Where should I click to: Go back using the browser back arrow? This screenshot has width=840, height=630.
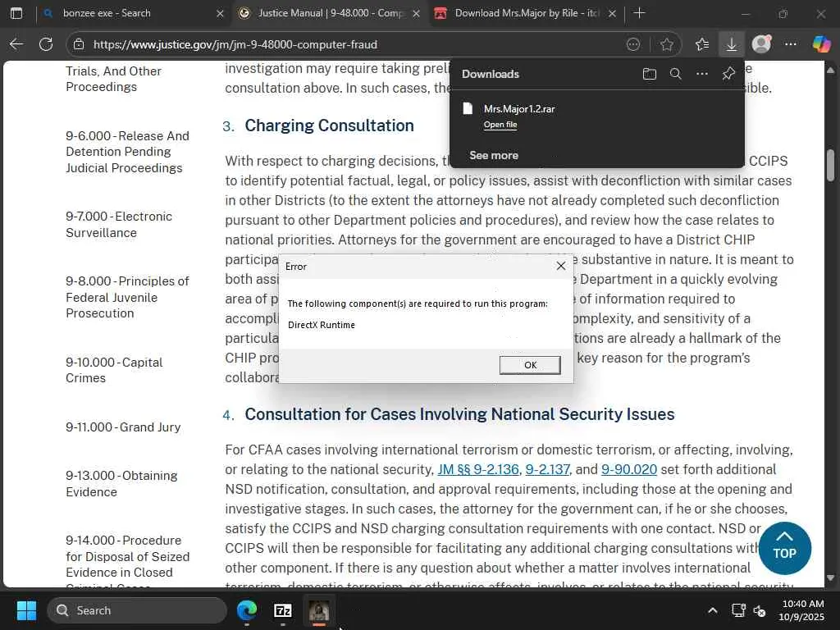(16, 44)
